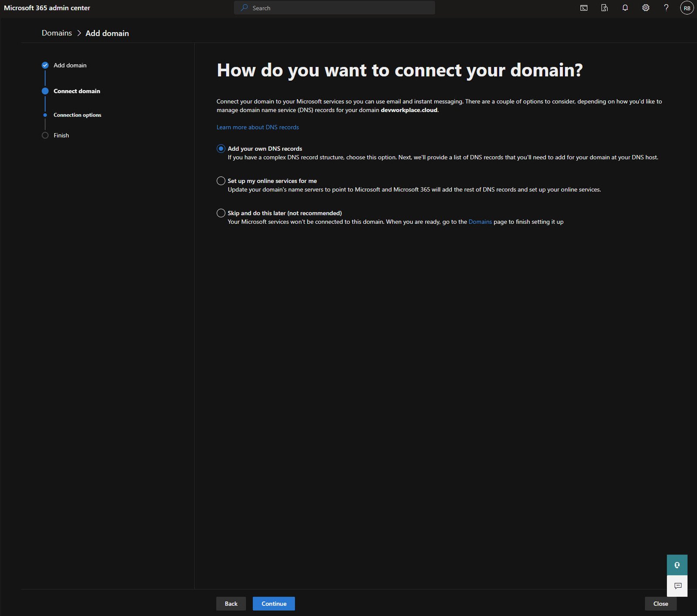Click the 'Finish' step in wizard navigation

pyautogui.click(x=61, y=135)
